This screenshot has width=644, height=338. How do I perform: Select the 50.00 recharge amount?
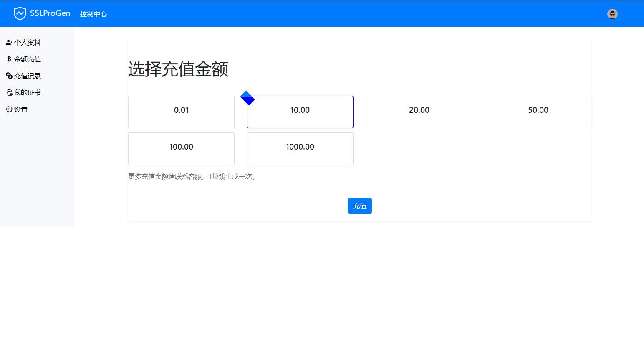(x=538, y=112)
